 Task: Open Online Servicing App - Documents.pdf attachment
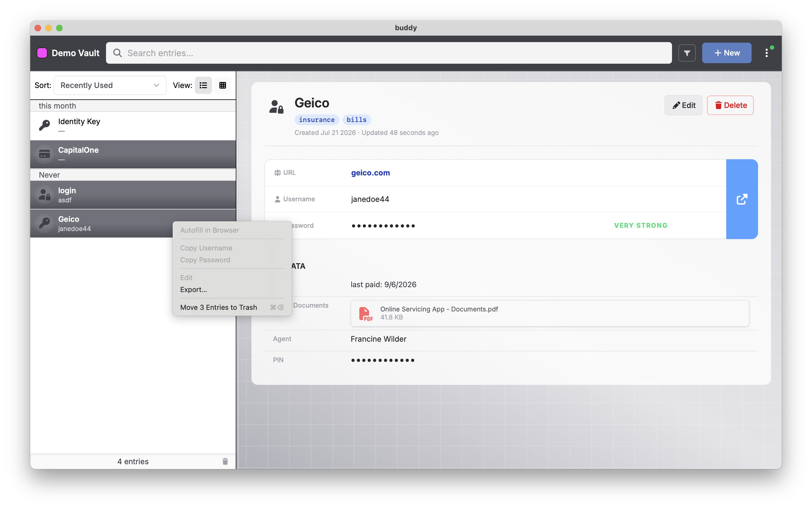(x=550, y=313)
